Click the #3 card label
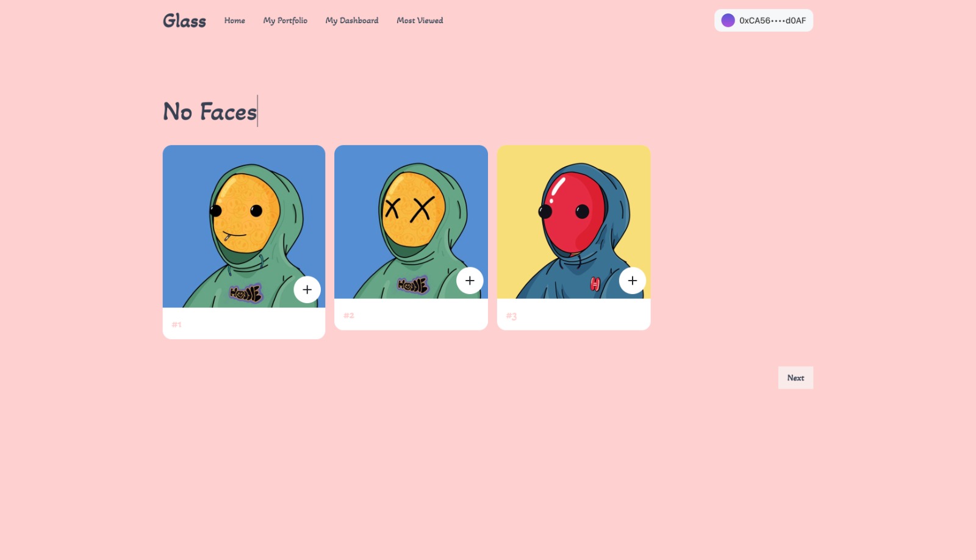The width and height of the screenshot is (976, 560). pyautogui.click(x=511, y=316)
